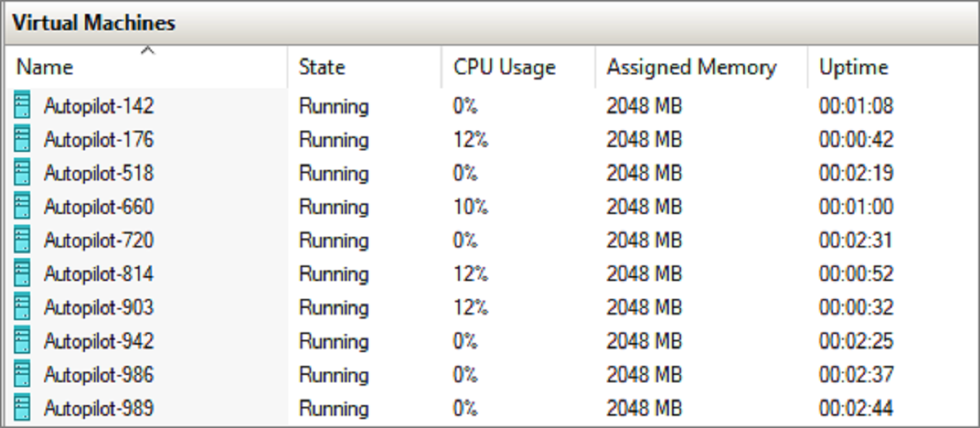Select the Autopilot-986 VM icon
The height and width of the screenshot is (428, 980).
tap(23, 374)
